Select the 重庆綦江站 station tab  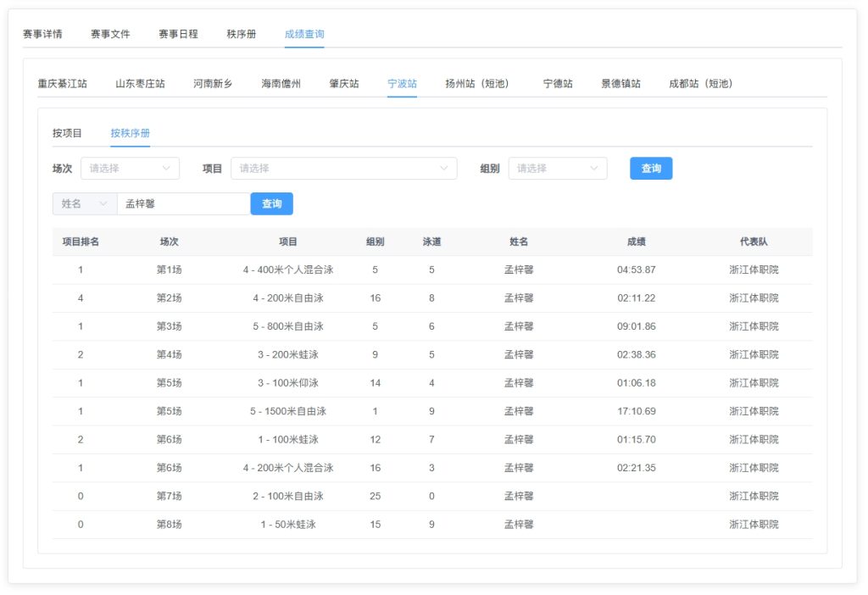(x=62, y=84)
